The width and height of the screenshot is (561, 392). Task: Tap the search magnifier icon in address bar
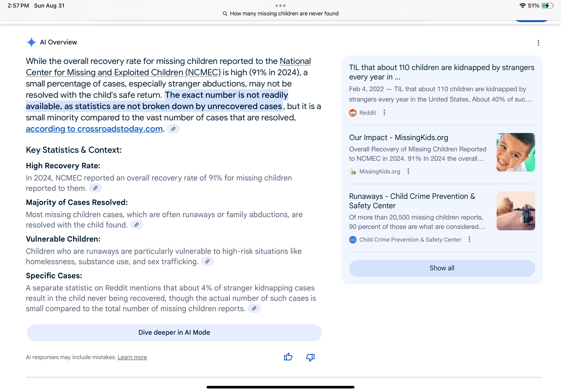[x=225, y=14]
